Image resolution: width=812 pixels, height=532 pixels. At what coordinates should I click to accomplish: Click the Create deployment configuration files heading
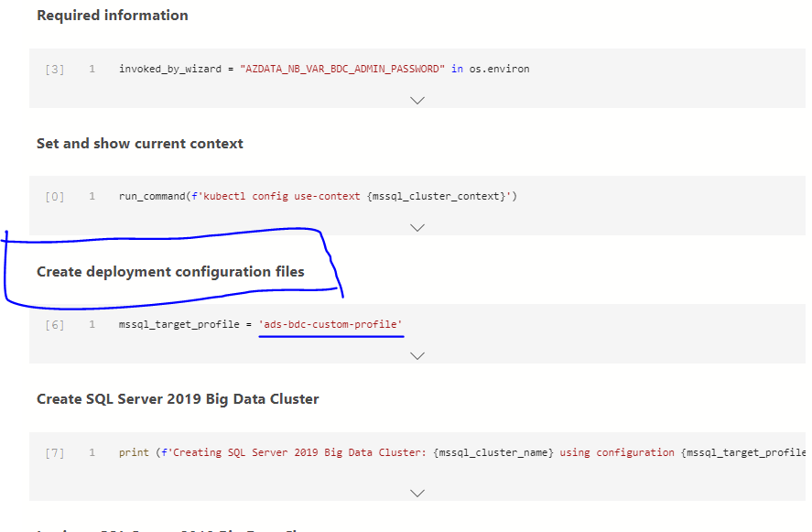[x=170, y=272]
